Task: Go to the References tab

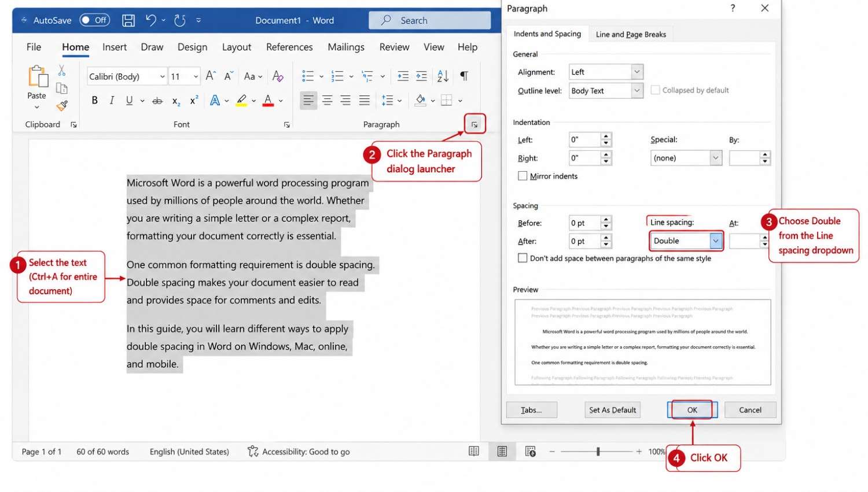Action: 289,47
